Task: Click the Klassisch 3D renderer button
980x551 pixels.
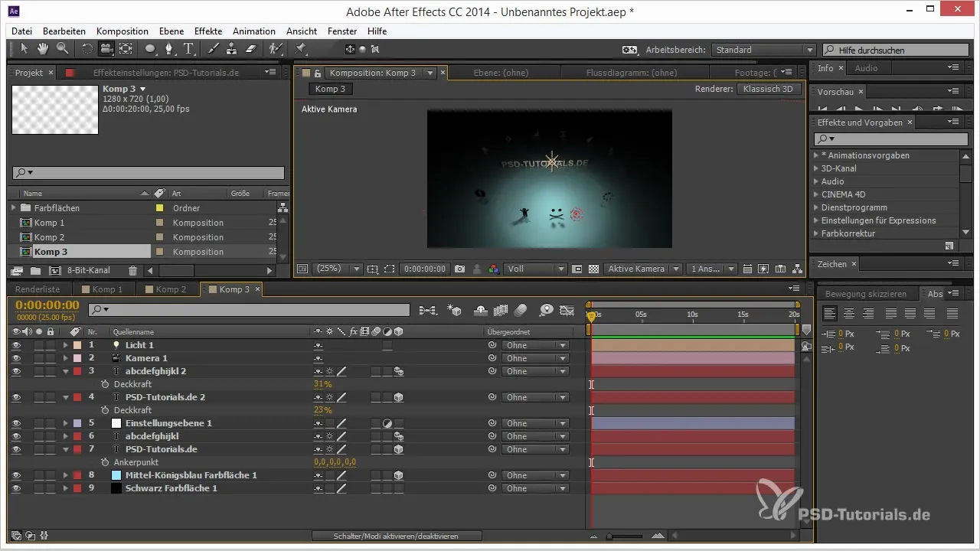Action: coord(769,89)
